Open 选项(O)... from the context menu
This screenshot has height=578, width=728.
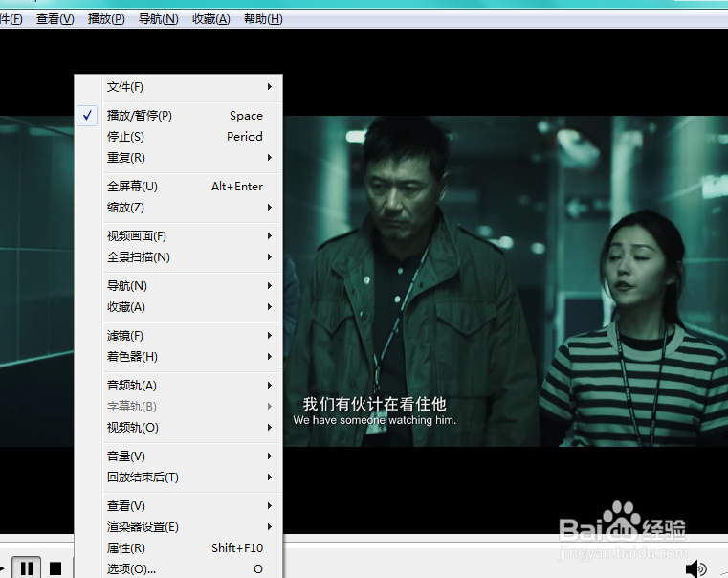178,568
